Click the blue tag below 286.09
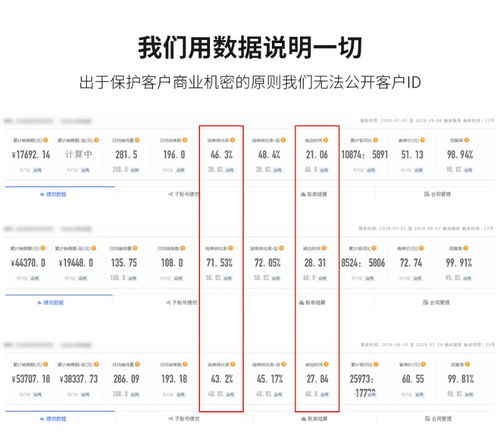Viewport: 500px width, 448px height. [x=135, y=394]
